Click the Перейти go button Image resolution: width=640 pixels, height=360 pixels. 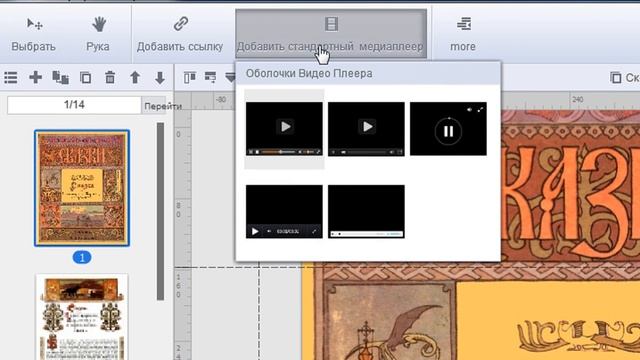pyautogui.click(x=163, y=106)
